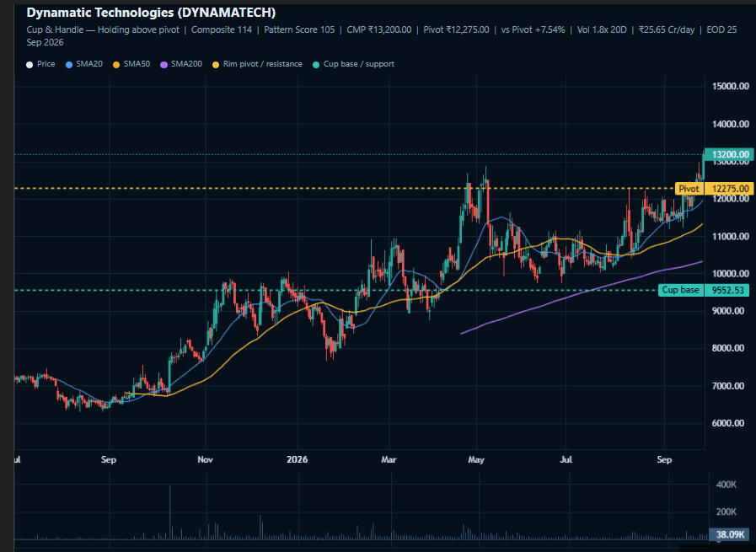756x552 pixels.
Task: Click the "Composite 114" text in the subtitle
Action: [222, 29]
